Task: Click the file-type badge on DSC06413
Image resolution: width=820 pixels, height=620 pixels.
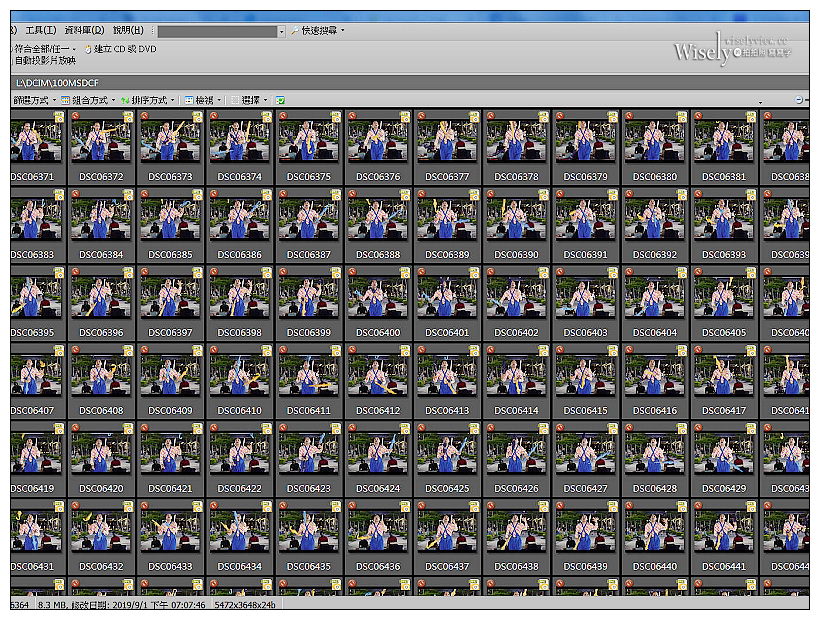Action: (474, 350)
